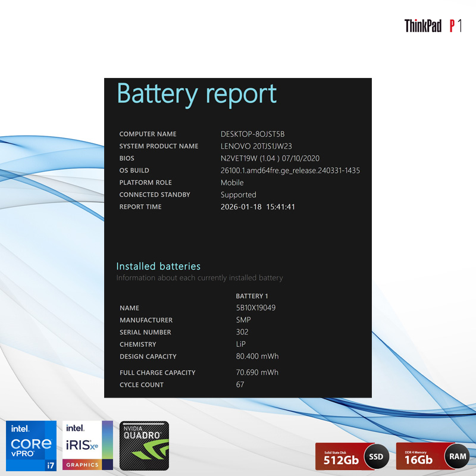This screenshot has height=476, width=476.
Task: Click the 512Gb Solid State Disk label
Action: (x=340, y=457)
